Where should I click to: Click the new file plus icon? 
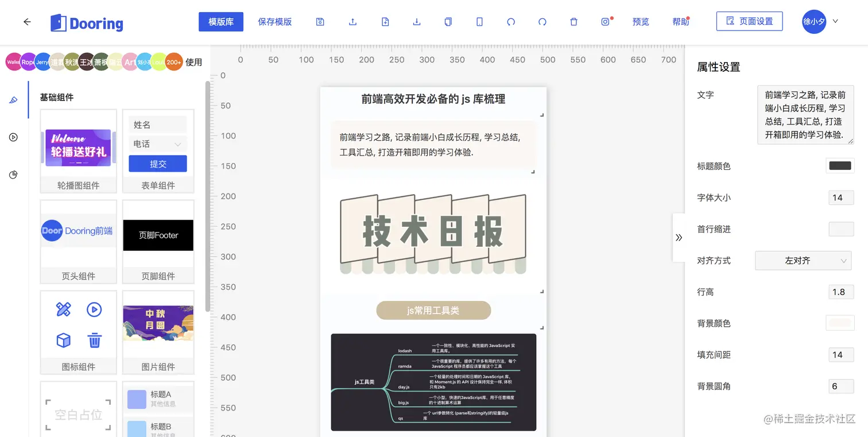click(x=385, y=22)
